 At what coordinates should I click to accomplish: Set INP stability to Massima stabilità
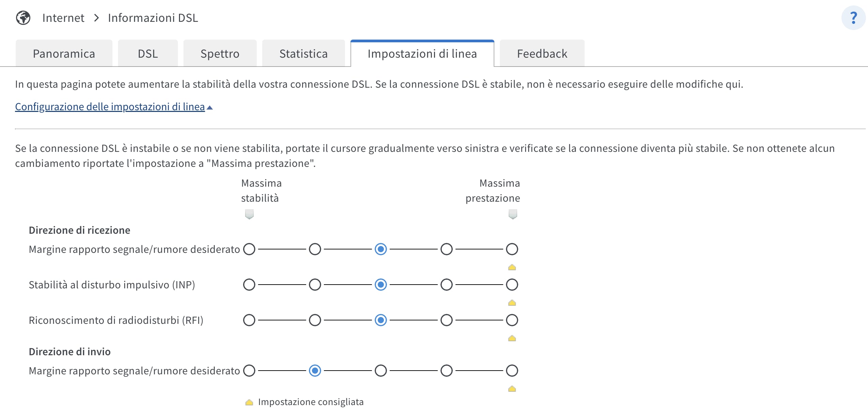pos(249,285)
